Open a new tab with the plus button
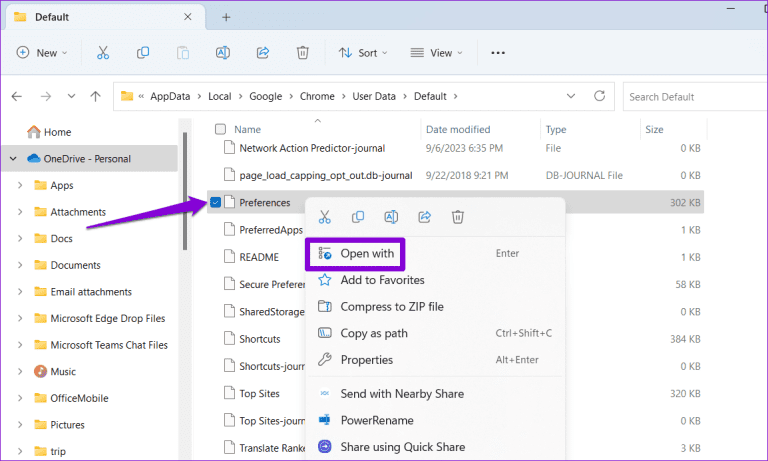Image resolution: width=768 pixels, height=461 pixels. point(226,17)
